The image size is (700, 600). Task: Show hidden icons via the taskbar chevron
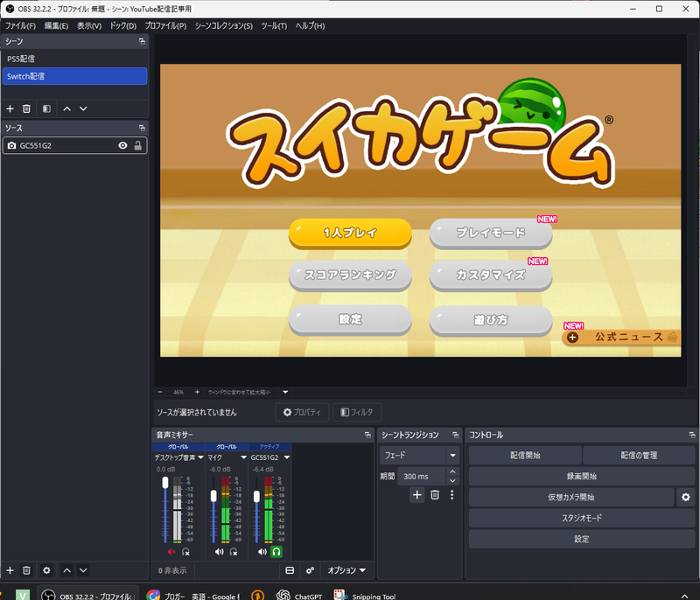point(684,596)
